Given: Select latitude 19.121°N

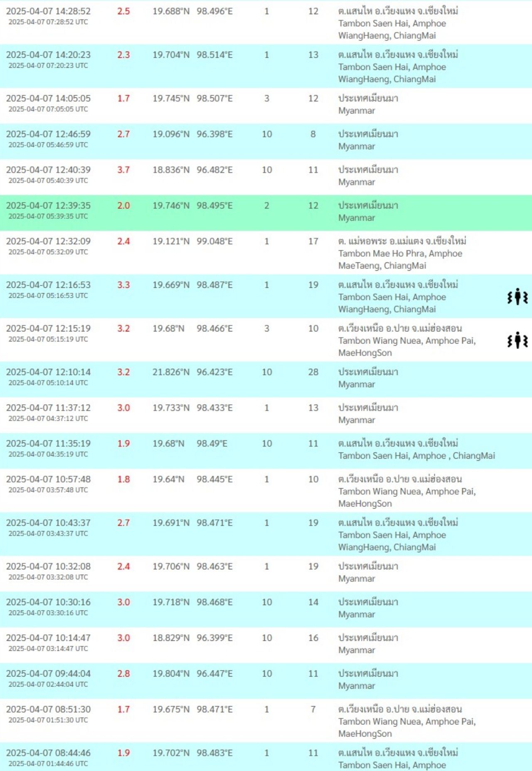Looking at the screenshot, I should click(x=171, y=242).
